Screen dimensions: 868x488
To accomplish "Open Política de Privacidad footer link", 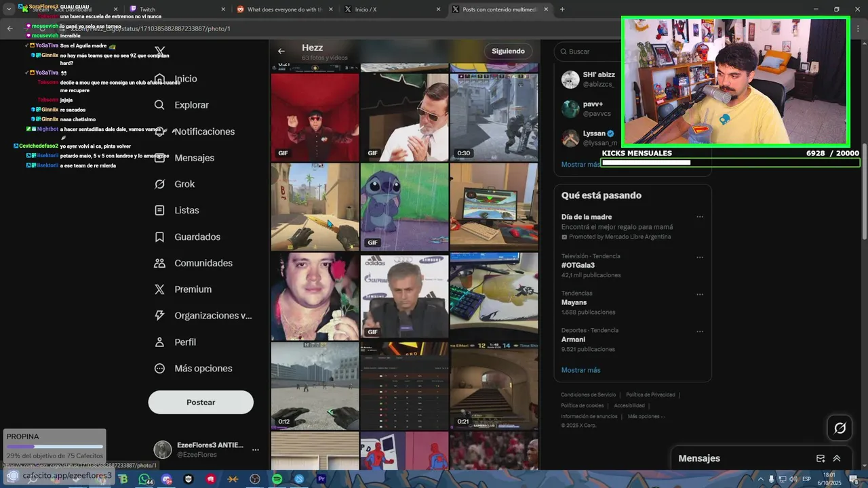I will (650, 394).
